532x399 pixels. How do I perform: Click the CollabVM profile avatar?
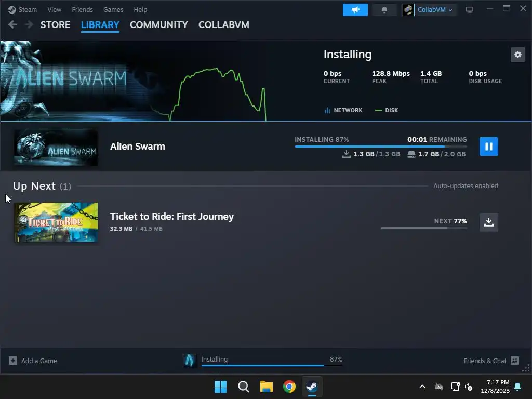click(x=408, y=10)
